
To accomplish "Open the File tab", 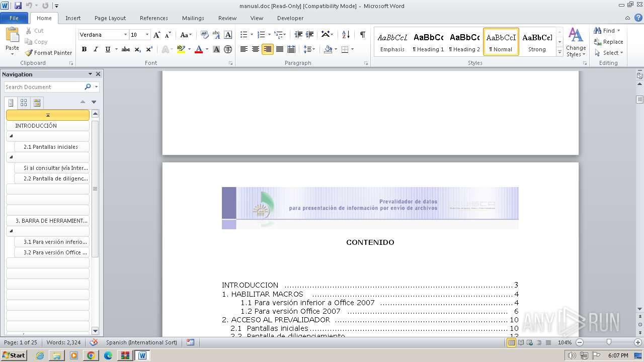I will click(x=14, y=18).
